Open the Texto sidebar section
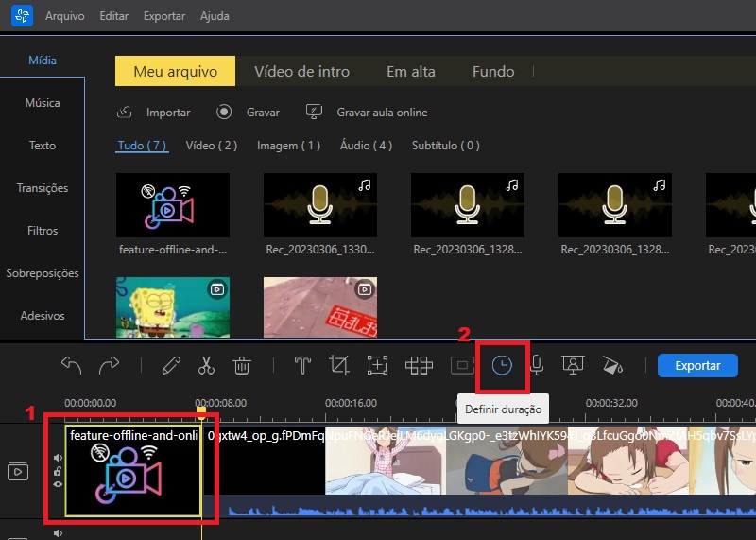 pyautogui.click(x=43, y=146)
